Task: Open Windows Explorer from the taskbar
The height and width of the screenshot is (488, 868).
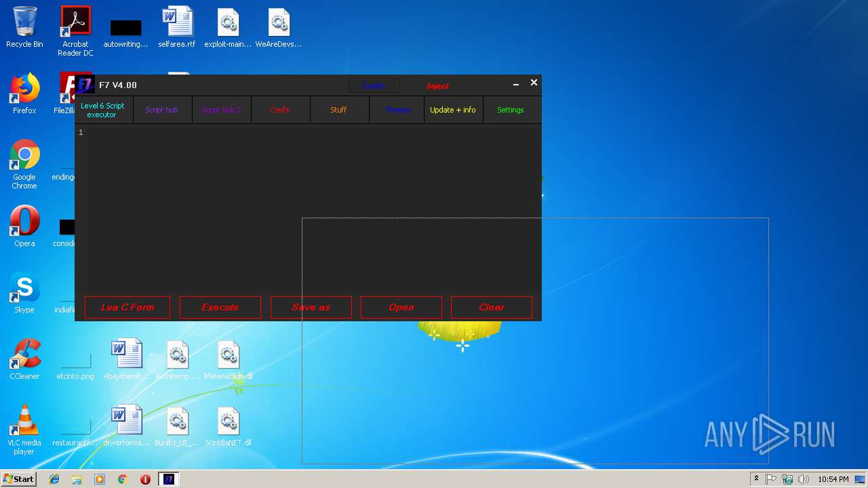Action: [x=77, y=479]
